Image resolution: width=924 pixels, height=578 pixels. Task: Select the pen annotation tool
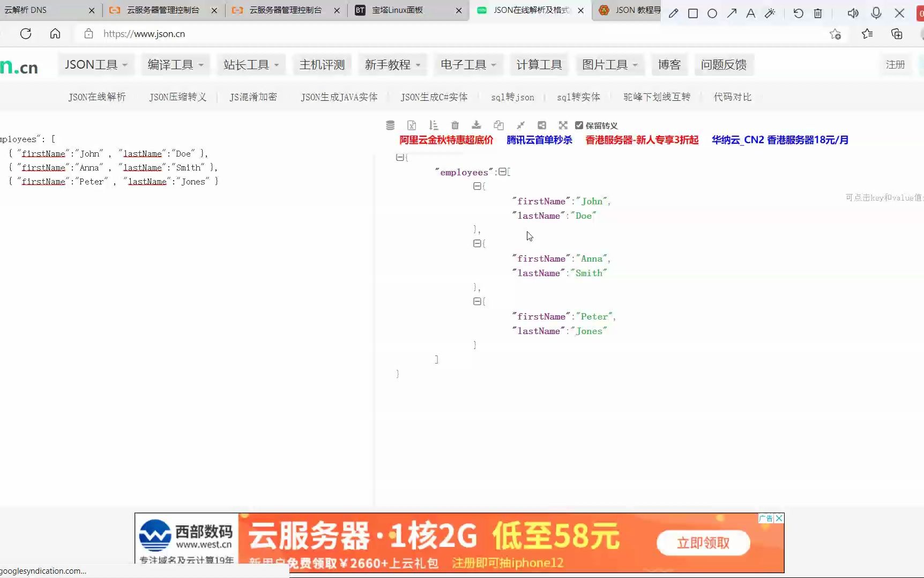click(674, 13)
